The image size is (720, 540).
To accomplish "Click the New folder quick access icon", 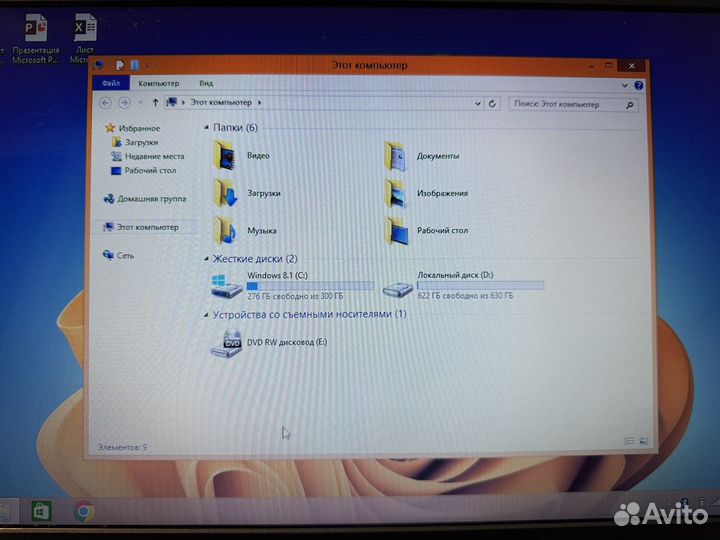I will point(135,65).
